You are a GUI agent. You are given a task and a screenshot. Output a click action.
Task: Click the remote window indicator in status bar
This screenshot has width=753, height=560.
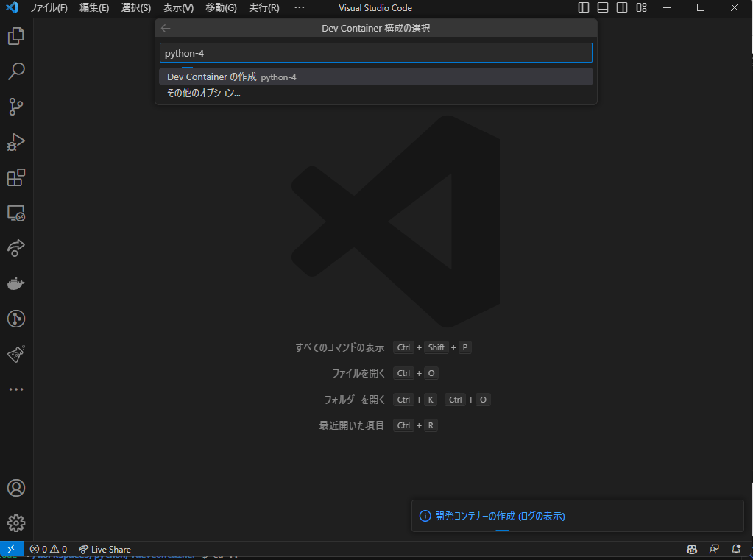[12, 549]
